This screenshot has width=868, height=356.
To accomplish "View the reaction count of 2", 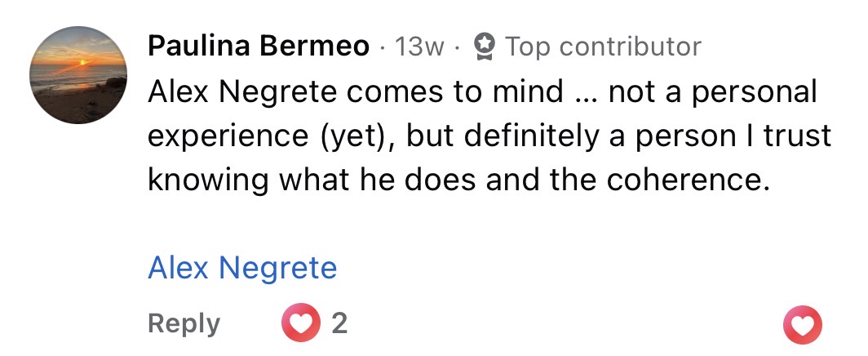I will pyautogui.click(x=339, y=324).
